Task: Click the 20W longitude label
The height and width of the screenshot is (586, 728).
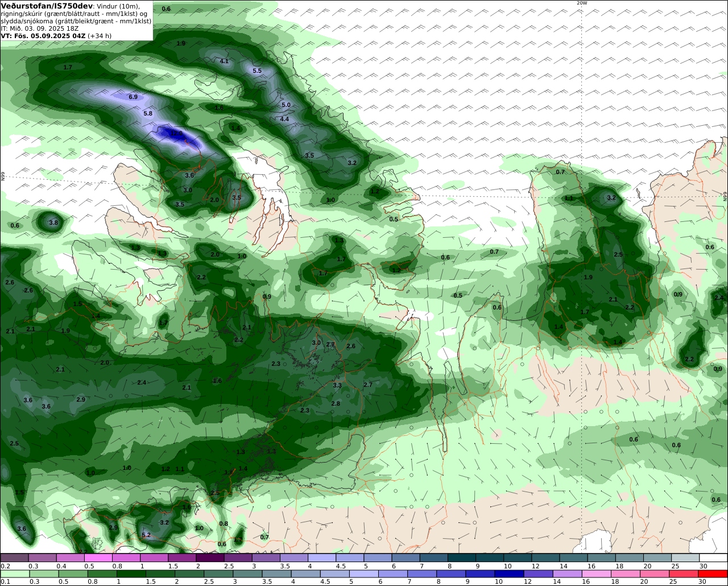Action: tap(581, 3)
